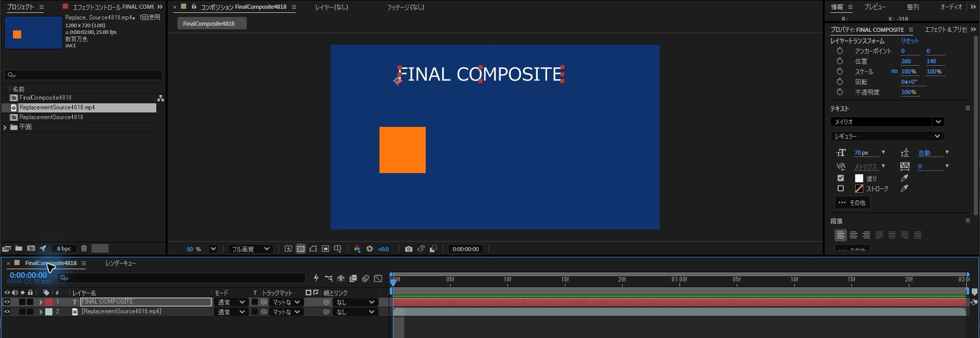Show the last snapshot in the viewer
Viewport: 980px width, 338px height.
(x=421, y=249)
